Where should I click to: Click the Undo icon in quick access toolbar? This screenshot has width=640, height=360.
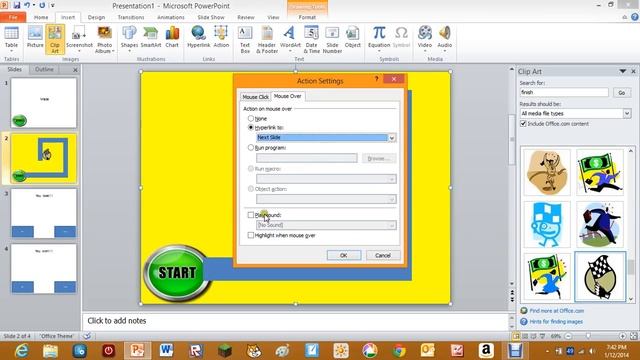[27, 5]
